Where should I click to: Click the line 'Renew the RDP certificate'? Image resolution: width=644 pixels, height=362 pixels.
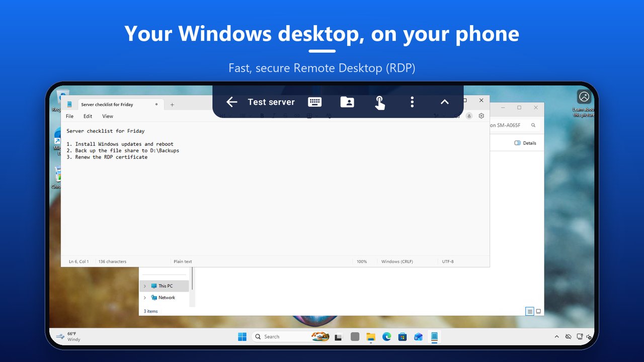(x=111, y=157)
